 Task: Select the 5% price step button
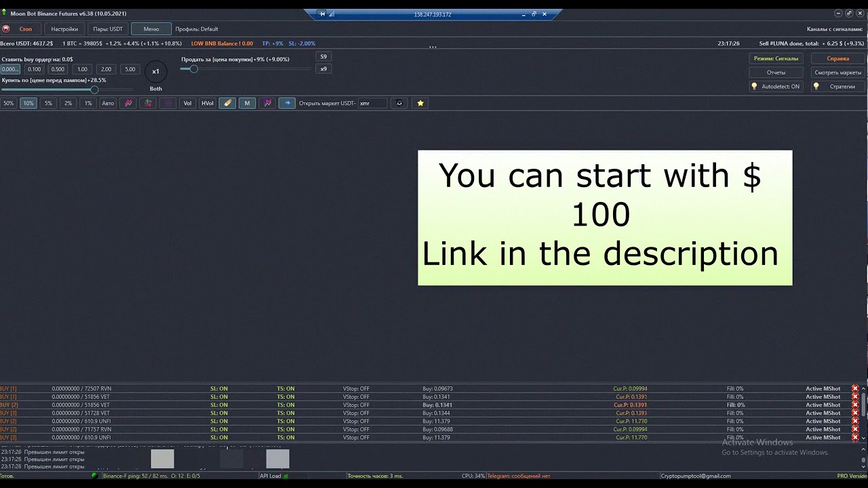(x=48, y=103)
